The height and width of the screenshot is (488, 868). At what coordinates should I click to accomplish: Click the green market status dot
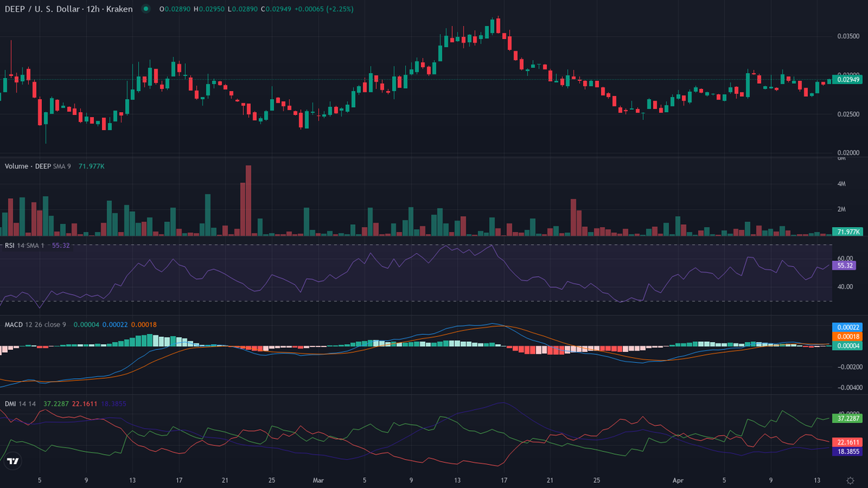pyautogui.click(x=146, y=9)
